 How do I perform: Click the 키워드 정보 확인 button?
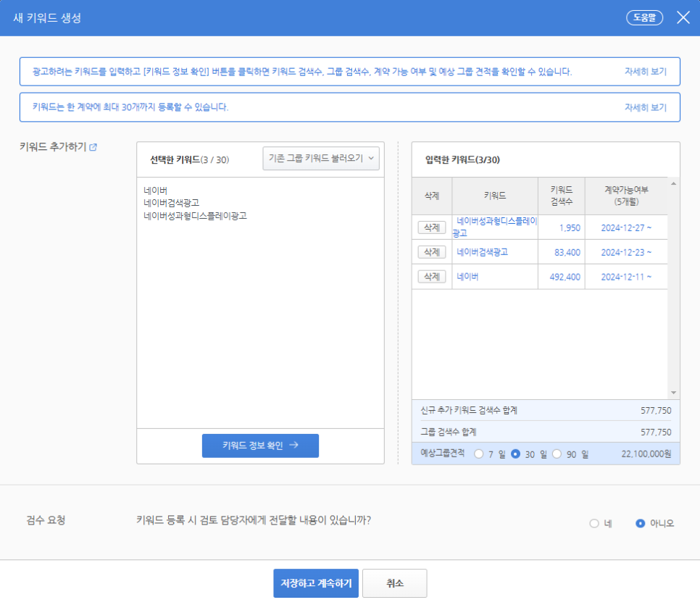[260, 445]
